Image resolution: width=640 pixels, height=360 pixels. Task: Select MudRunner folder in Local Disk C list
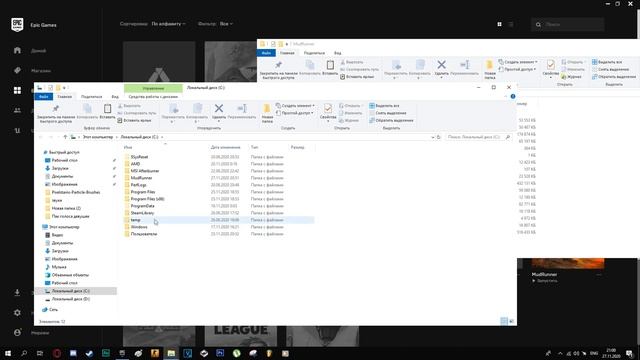pyautogui.click(x=141, y=178)
